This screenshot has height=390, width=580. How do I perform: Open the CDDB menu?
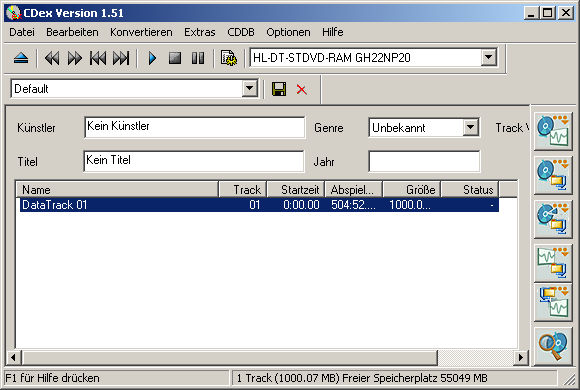pyautogui.click(x=241, y=32)
